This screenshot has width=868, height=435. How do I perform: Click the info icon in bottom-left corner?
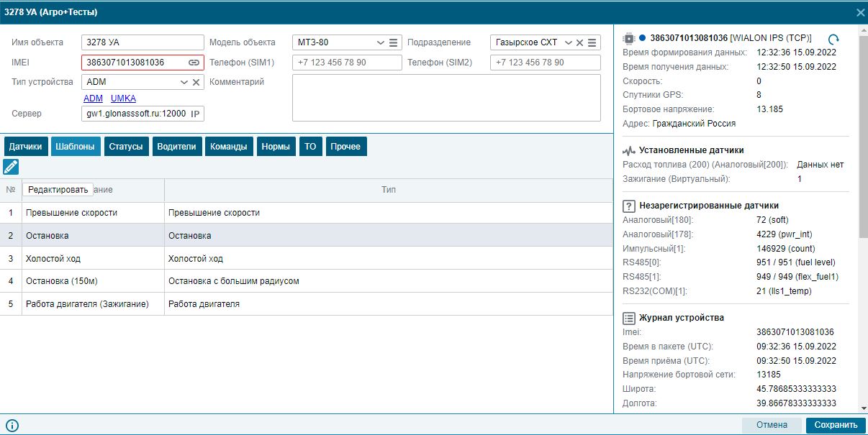tap(12, 425)
